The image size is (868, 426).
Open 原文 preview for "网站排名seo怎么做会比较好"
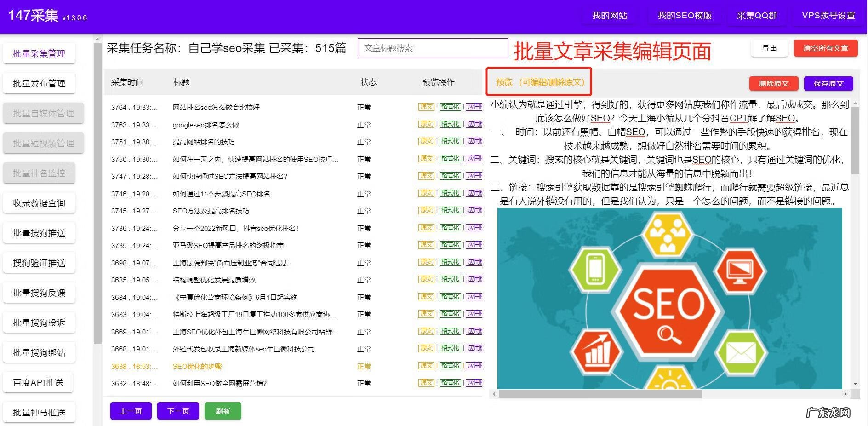pyautogui.click(x=426, y=107)
